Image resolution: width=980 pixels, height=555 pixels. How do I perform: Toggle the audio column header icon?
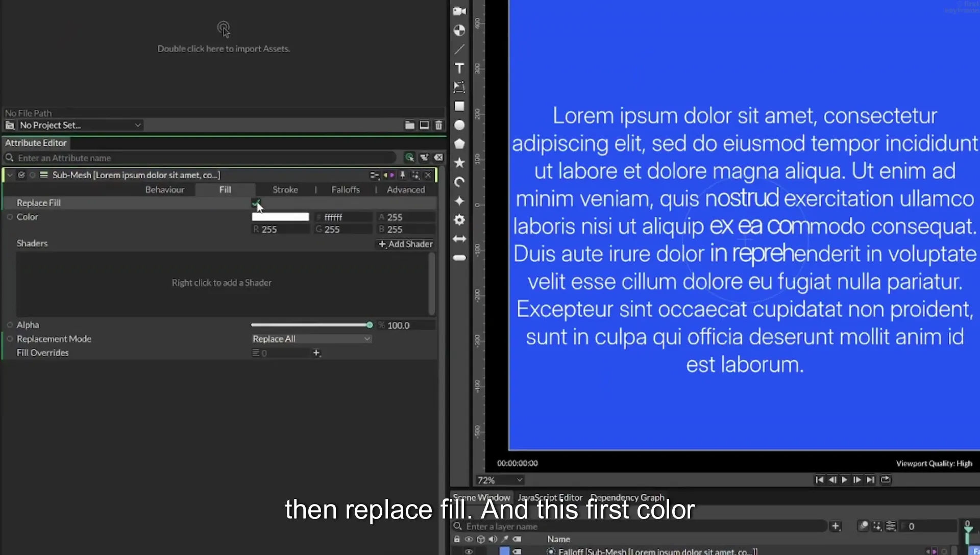[x=493, y=539]
